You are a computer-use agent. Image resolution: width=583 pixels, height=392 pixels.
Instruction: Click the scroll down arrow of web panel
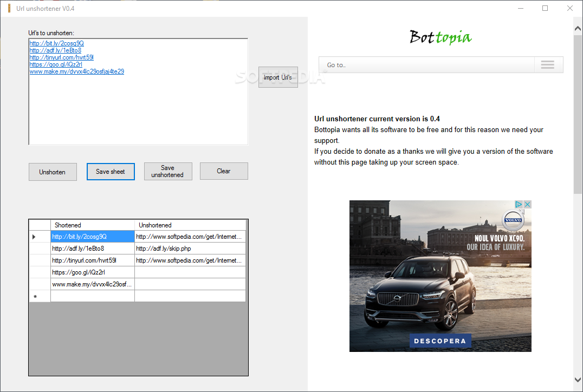pyautogui.click(x=578, y=380)
